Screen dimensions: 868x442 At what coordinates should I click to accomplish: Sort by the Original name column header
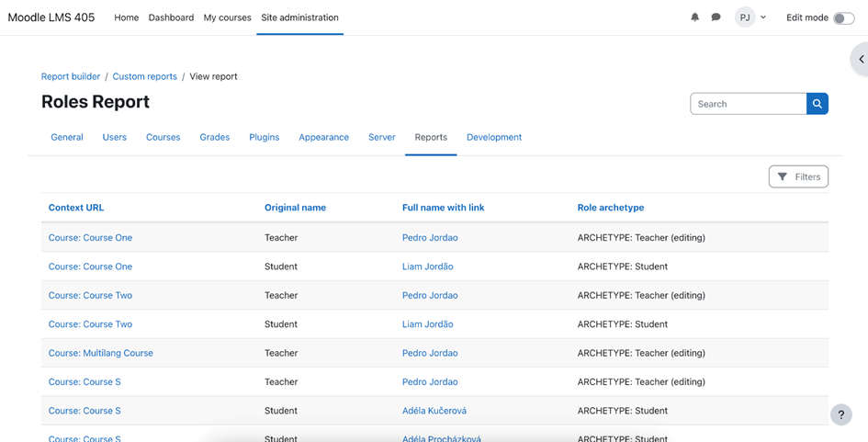point(295,208)
